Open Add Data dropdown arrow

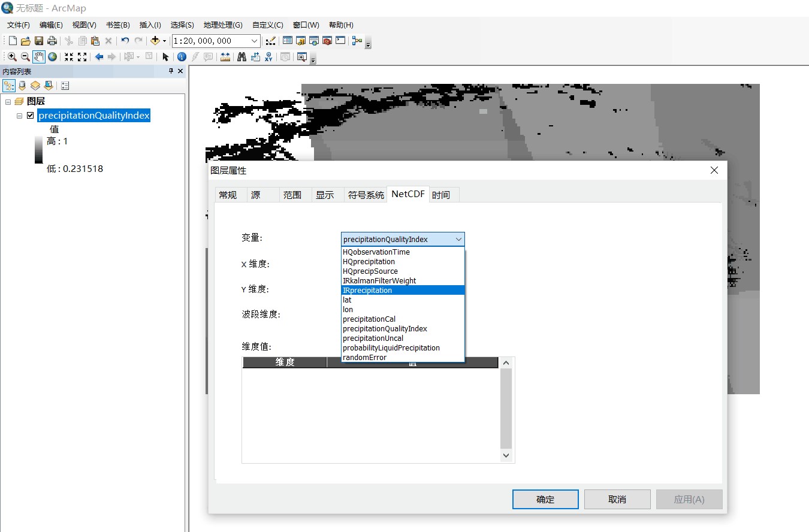[x=164, y=41]
